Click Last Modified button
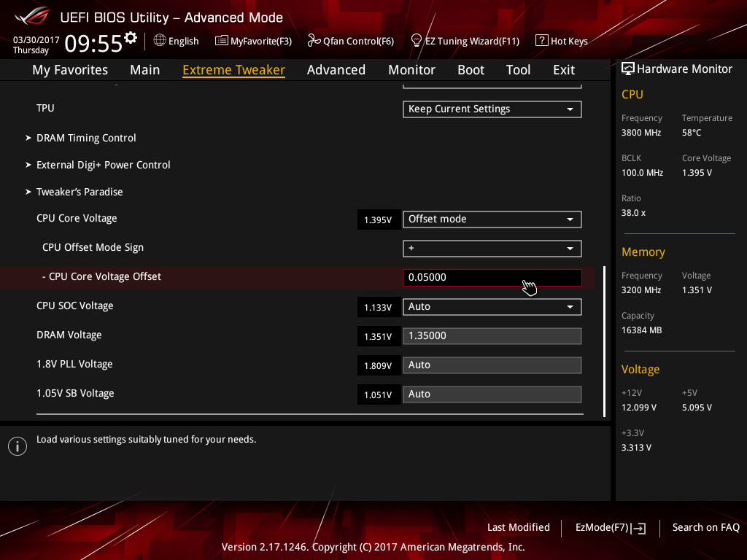 coord(518,527)
